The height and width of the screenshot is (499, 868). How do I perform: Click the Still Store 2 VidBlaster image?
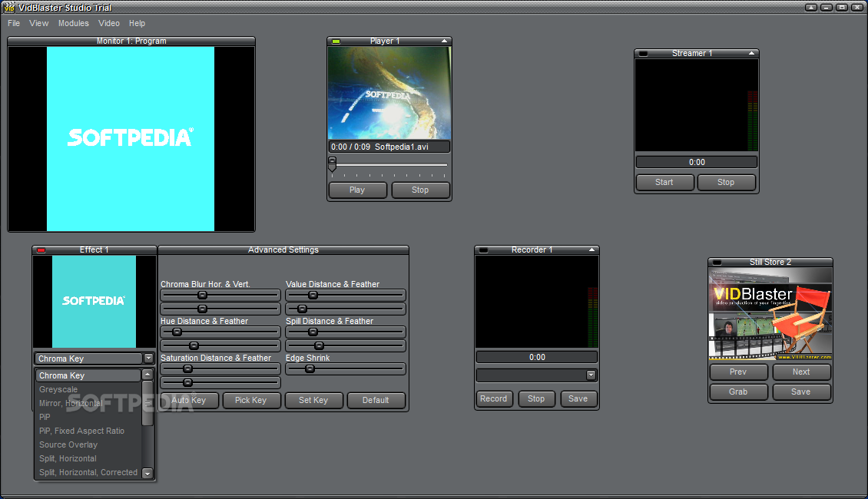[770, 314]
